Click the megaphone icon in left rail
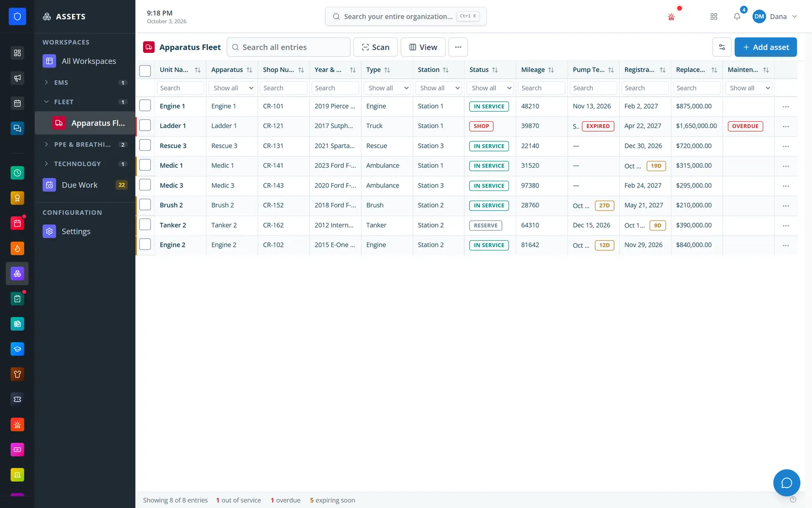812x508 pixels. [x=17, y=78]
